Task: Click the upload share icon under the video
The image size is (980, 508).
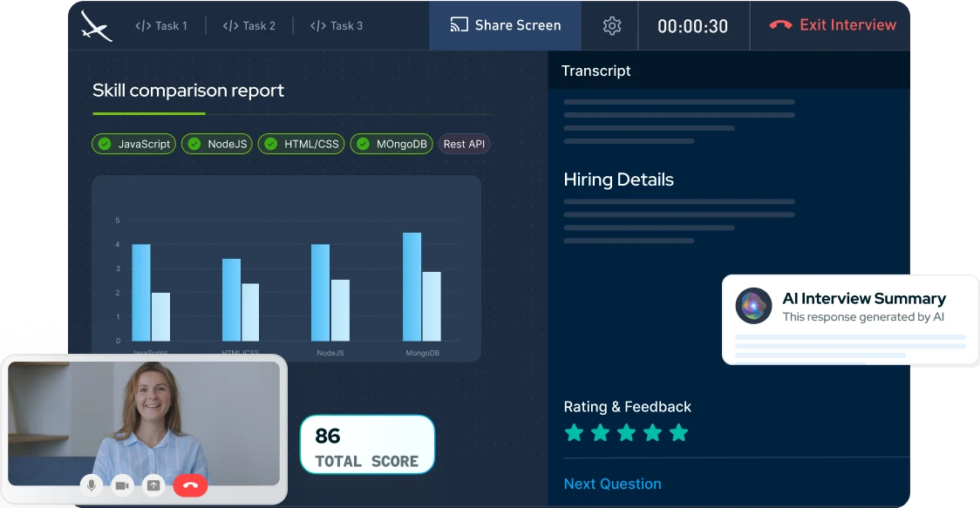Action: (x=153, y=485)
